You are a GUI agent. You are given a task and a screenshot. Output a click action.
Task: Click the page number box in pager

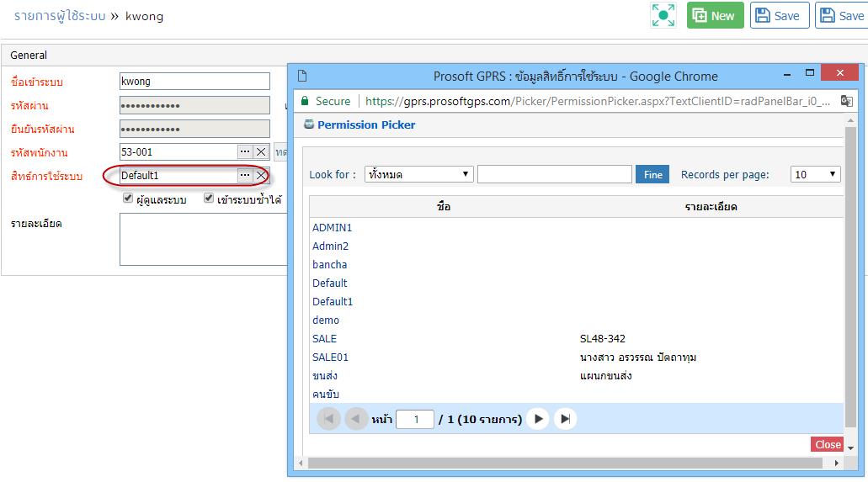click(x=415, y=420)
